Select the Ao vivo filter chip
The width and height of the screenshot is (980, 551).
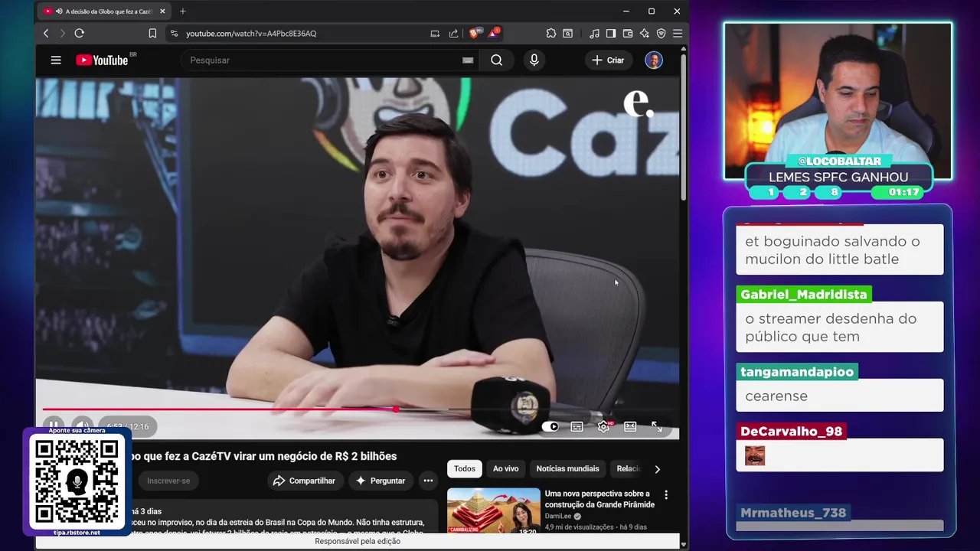pos(505,469)
